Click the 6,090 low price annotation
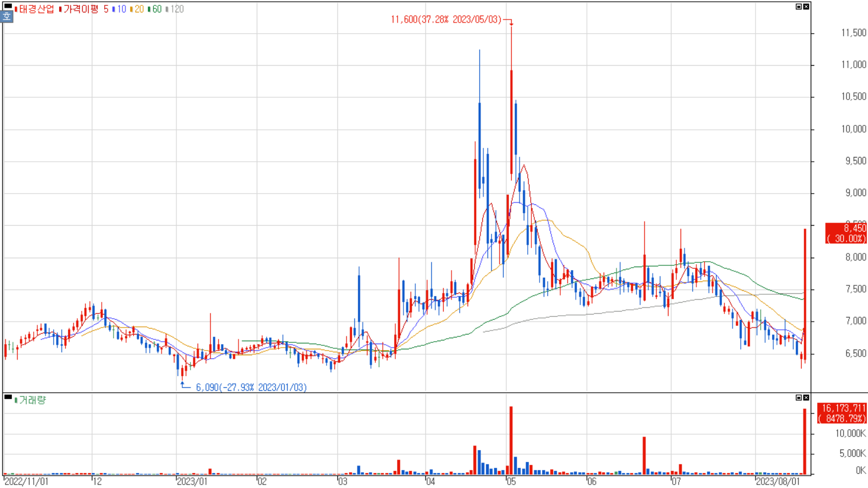The image size is (868, 488). pyautogui.click(x=251, y=387)
